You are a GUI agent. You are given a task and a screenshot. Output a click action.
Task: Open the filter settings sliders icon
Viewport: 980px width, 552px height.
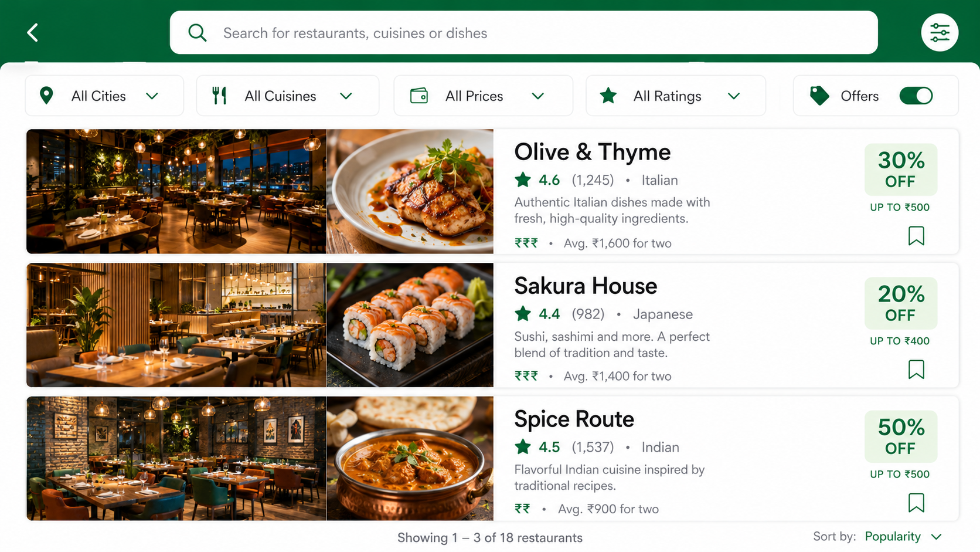(940, 32)
